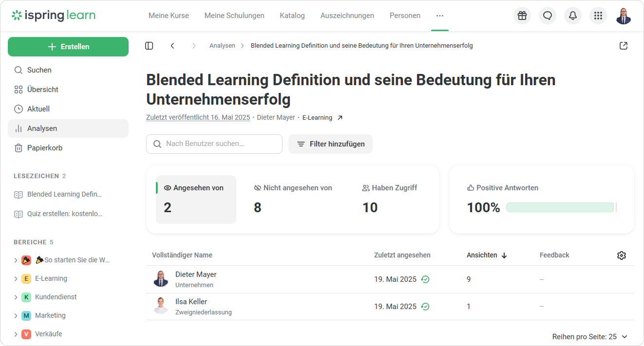Select the Haben Zugriff stat

390,200
